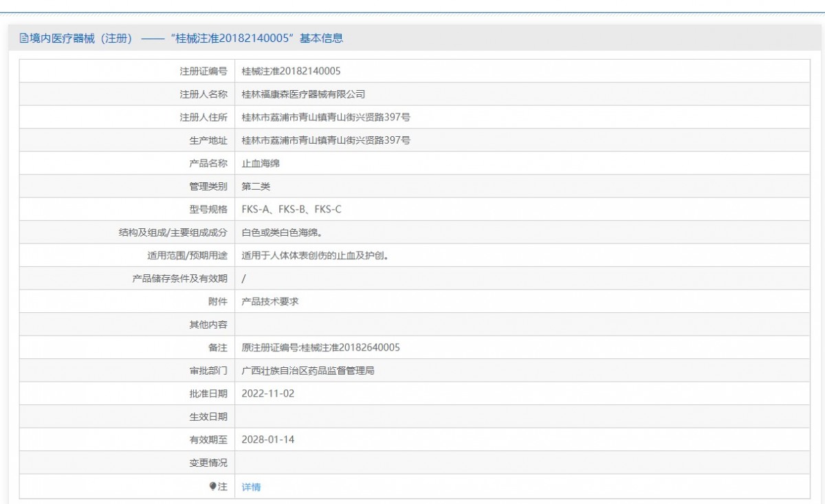Click attachment value 产品技术要求
Screen dimensions: 825x504
tap(270, 302)
